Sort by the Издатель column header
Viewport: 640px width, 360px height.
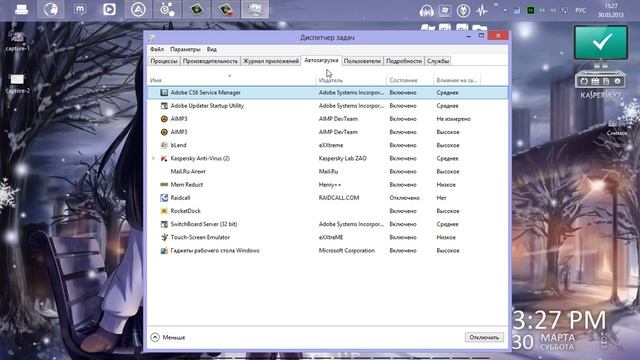click(351, 80)
